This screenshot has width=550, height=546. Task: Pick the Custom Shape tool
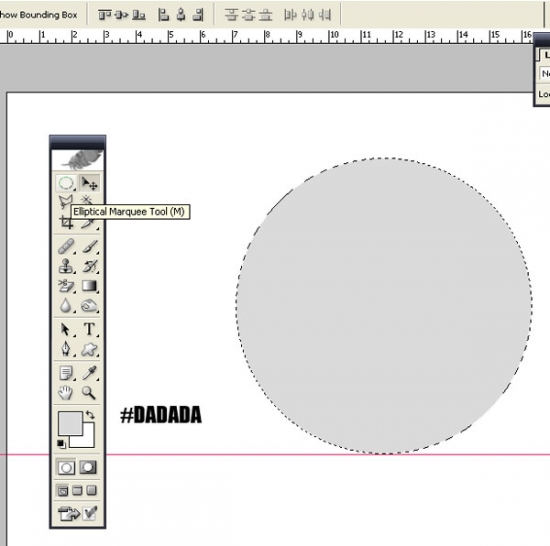(89, 349)
